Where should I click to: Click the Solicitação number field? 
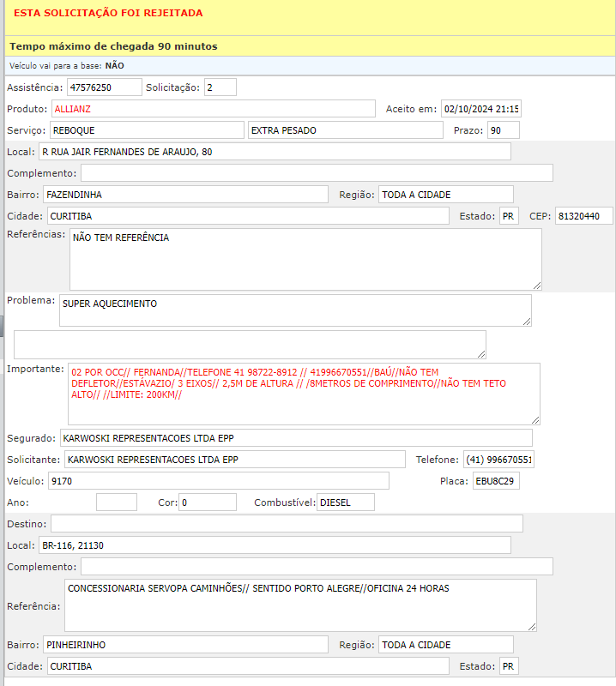[220, 87]
